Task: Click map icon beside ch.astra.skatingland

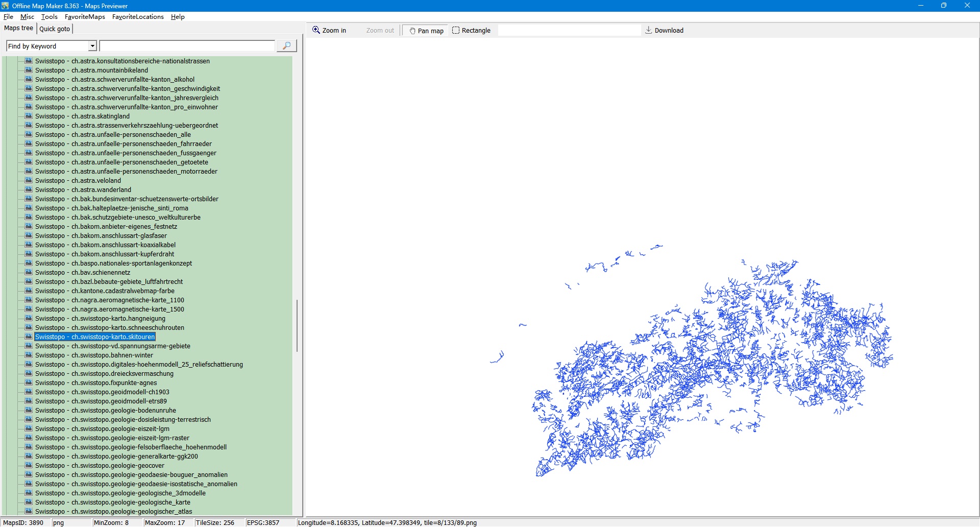Action: [29, 116]
